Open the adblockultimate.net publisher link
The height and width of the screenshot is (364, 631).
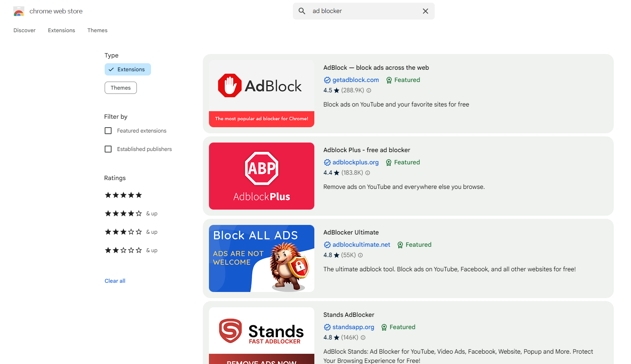[361, 244]
